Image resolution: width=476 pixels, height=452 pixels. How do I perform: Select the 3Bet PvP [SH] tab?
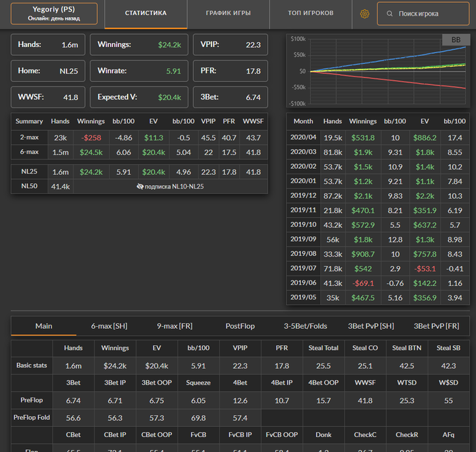point(371,326)
